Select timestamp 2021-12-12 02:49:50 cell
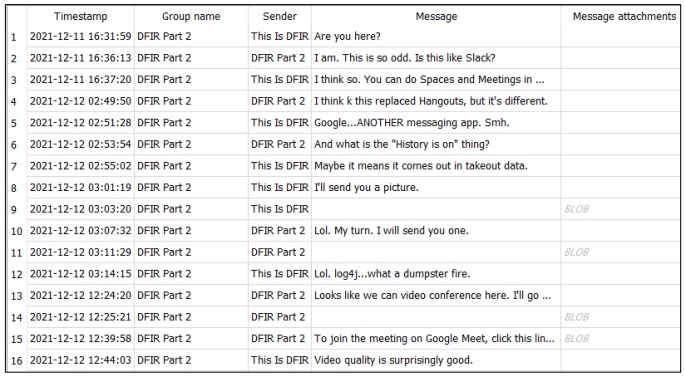 coord(80,101)
